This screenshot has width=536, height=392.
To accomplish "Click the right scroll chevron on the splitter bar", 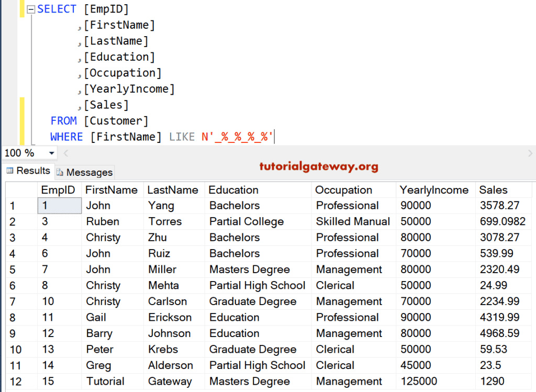I will [530, 153].
